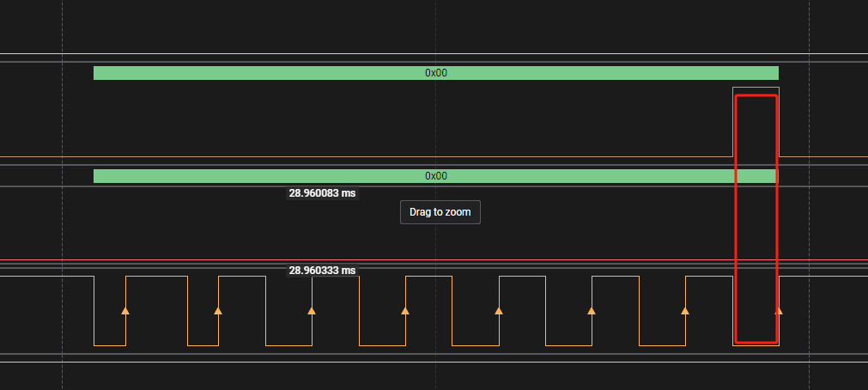
Task: Click the sixth rising edge arrow marker
Action: pos(592,310)
